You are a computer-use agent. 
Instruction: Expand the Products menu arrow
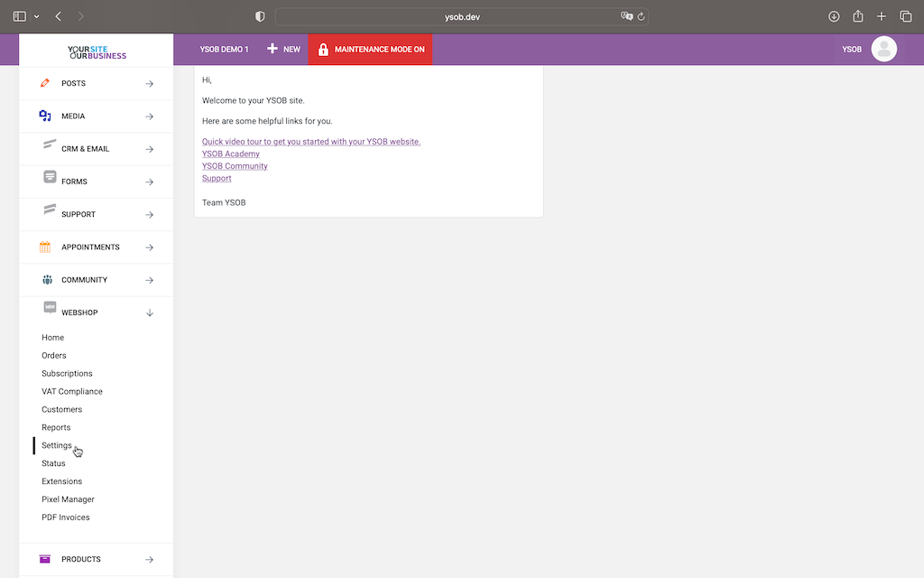tap(149, 559)
